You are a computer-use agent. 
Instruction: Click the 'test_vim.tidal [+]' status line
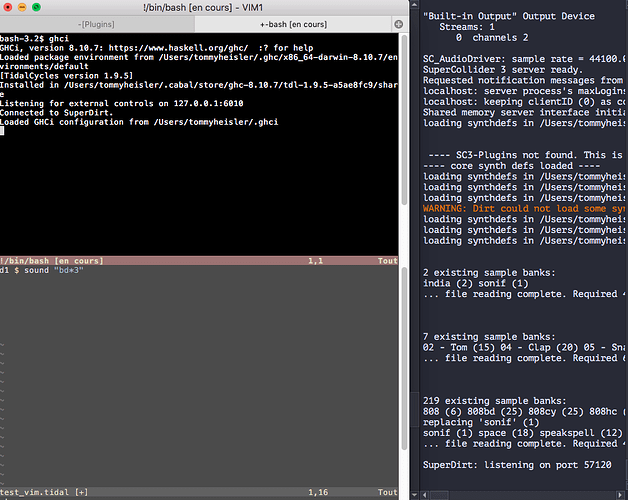click(199, 492)
